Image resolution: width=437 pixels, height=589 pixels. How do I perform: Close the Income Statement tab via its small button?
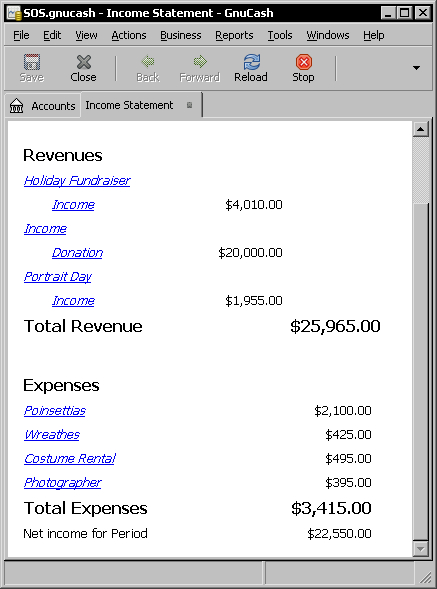click(189, 105)
